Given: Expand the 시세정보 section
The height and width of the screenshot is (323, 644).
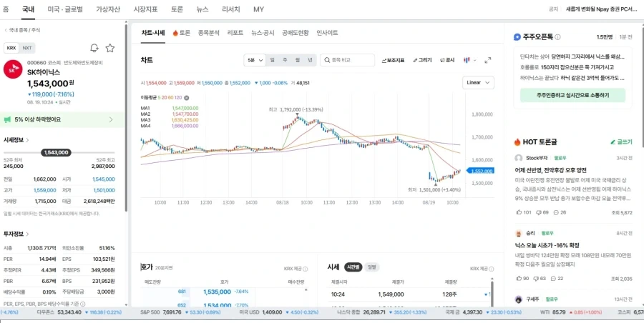Looking at the screenshot, I should [x=16, y=140].
